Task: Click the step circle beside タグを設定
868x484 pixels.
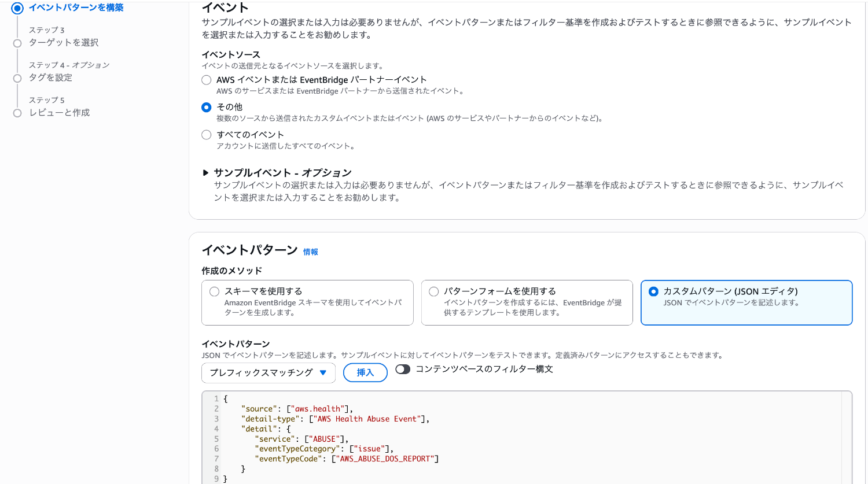Action: coord(17,78)
